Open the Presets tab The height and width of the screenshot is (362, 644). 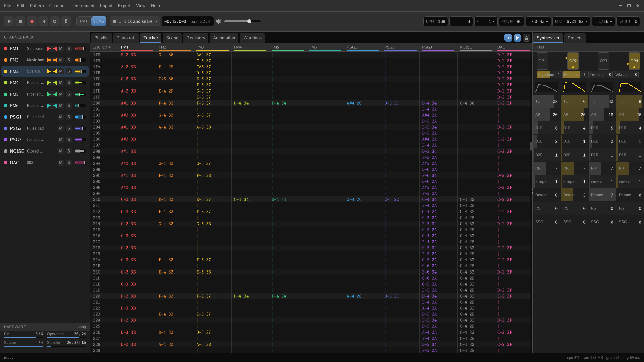point(575,38)
